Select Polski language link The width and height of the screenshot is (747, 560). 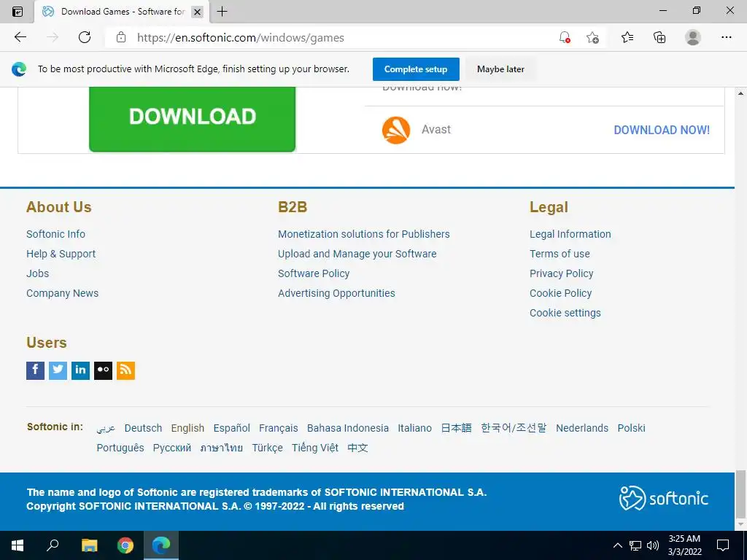coord(631,428)
